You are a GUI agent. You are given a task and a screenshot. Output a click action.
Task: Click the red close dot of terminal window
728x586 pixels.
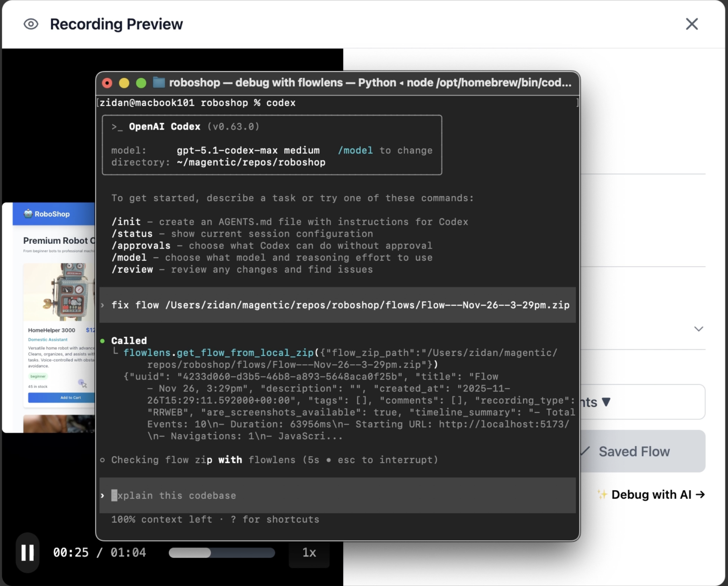pos(107,83)
